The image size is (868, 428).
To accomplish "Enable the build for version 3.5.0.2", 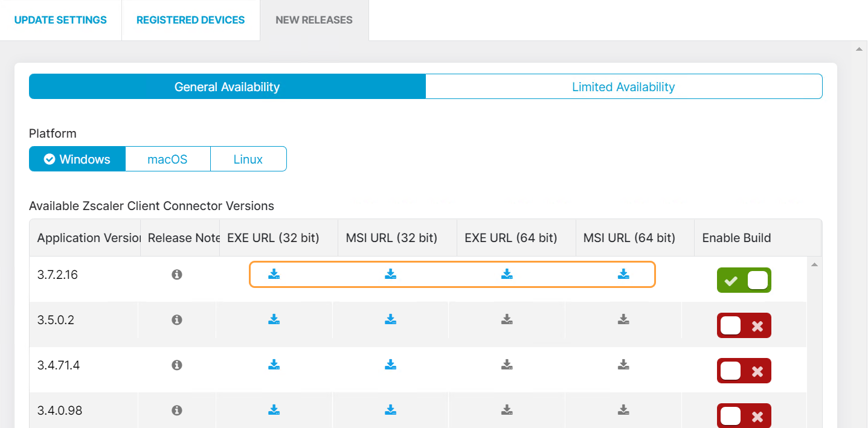I will (x=744, y=325).
